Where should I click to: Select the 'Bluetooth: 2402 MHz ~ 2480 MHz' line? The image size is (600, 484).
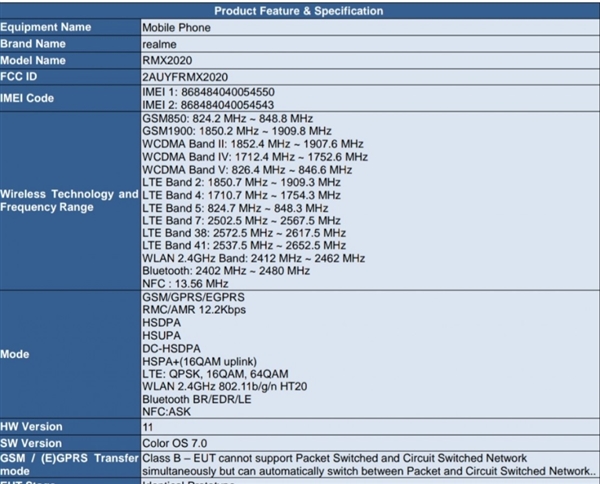click(x=226, y=271)
